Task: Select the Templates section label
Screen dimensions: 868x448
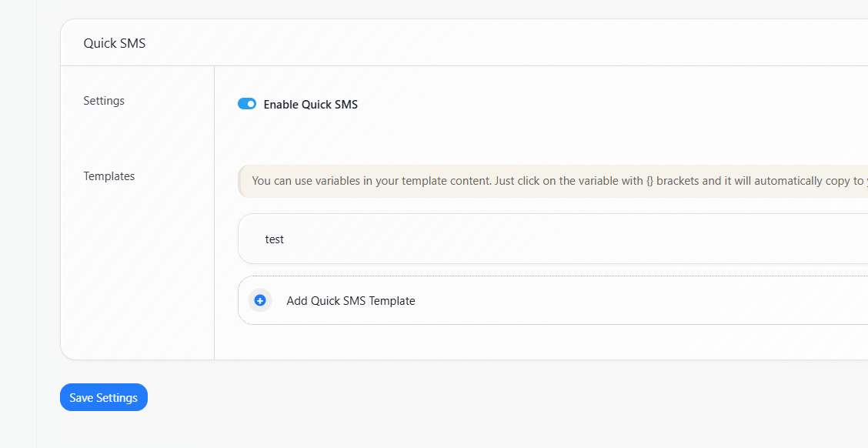Action: pyautogui.click(x=108, y=176)
